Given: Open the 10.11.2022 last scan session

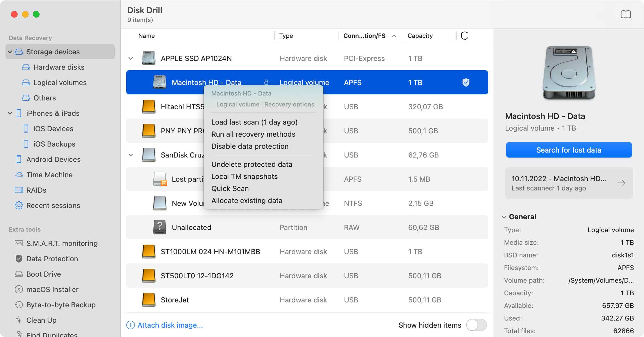Looking at the screenshot, I should [x=569, y=183].
